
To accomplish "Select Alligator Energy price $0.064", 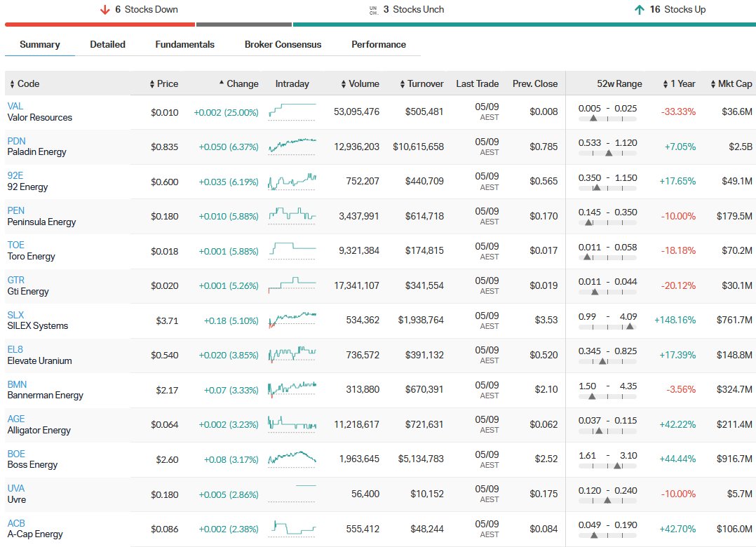I will (x=164, y=424).
